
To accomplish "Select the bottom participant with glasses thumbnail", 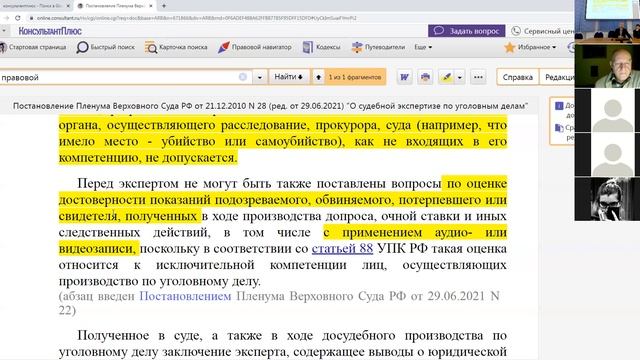I will tap(607, 199).
